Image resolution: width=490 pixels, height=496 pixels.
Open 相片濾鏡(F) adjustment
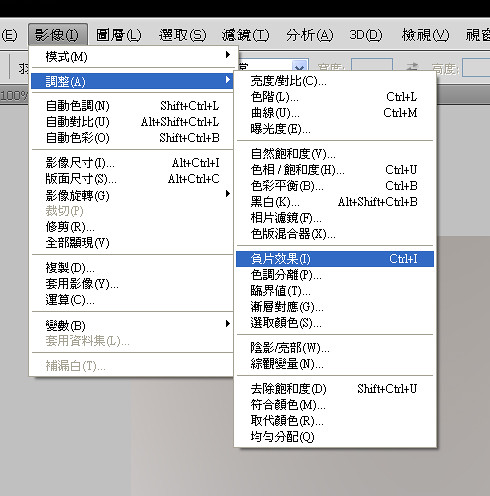tap(335, 218)
